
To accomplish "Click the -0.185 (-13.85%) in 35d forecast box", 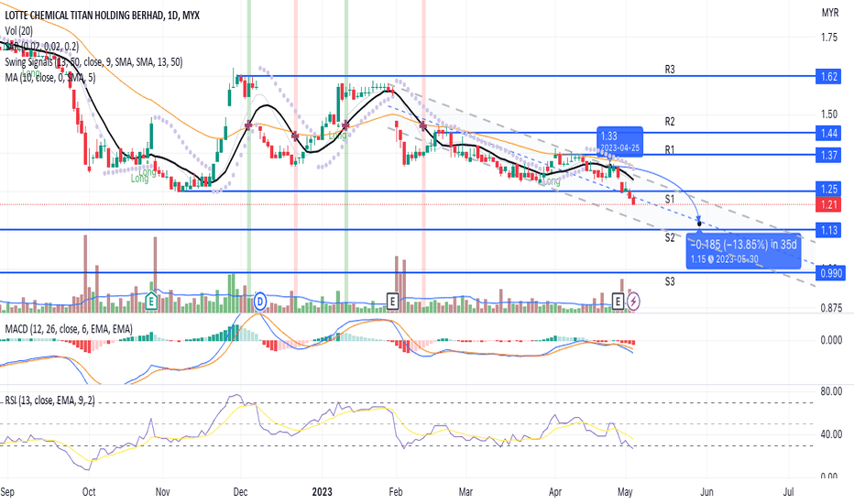I will pyautogui.click(x=743, y=251).
